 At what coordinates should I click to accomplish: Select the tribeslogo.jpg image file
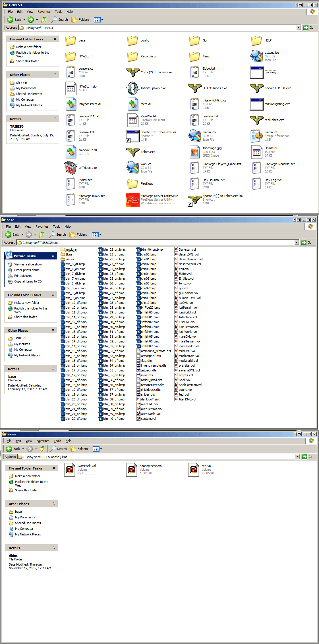[194, 152]
